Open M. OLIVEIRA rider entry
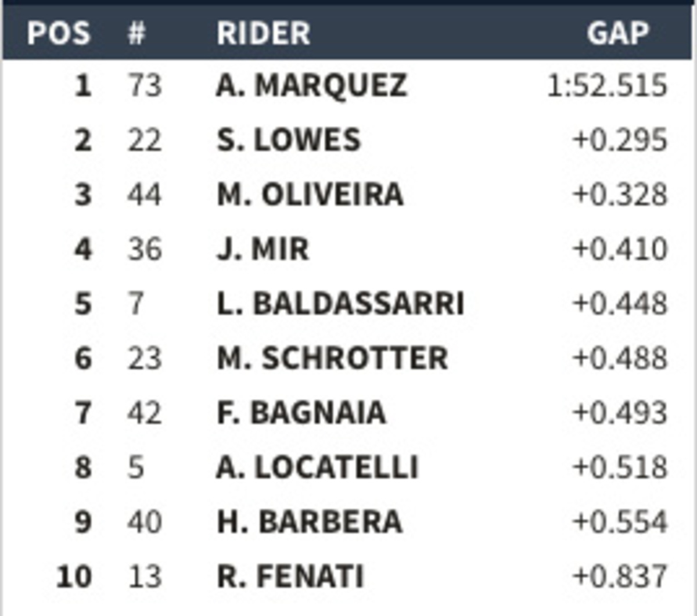Viewport: 697px width, 616px height. pos(310,194)
